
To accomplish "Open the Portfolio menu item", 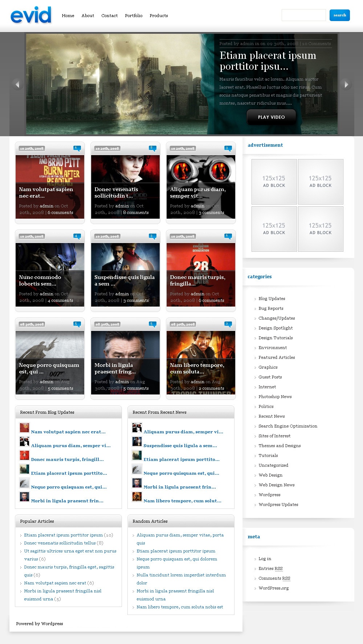I will click(x=134, y=16).
